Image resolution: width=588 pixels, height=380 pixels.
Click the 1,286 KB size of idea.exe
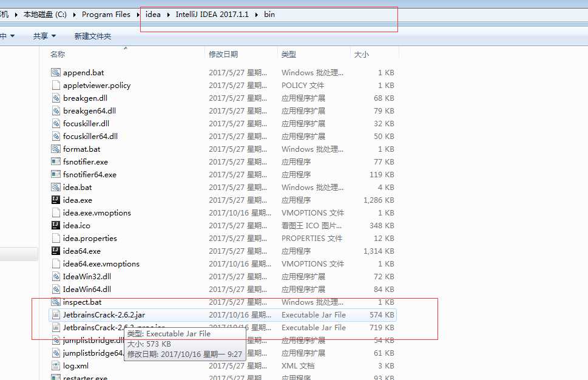[x=379, y=200]
